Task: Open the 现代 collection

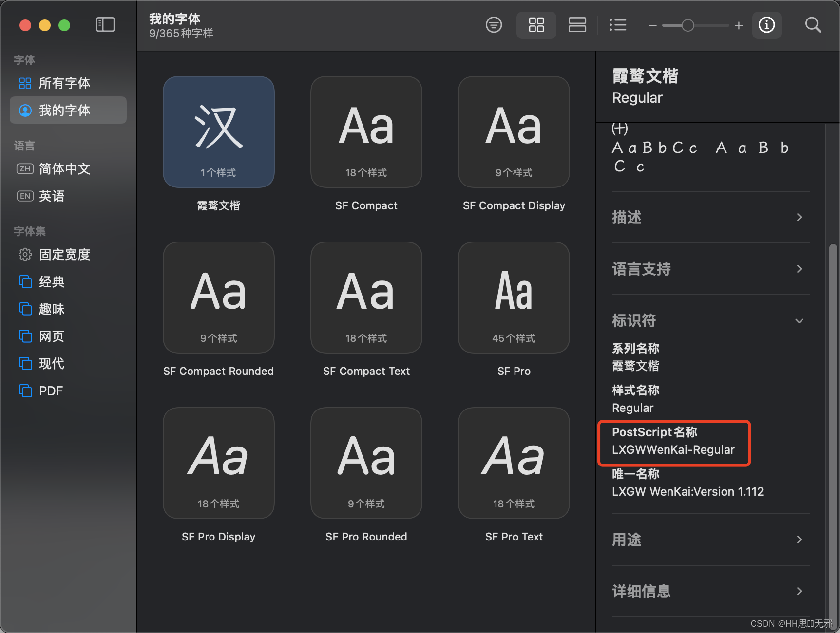Action: pos(68,364)
